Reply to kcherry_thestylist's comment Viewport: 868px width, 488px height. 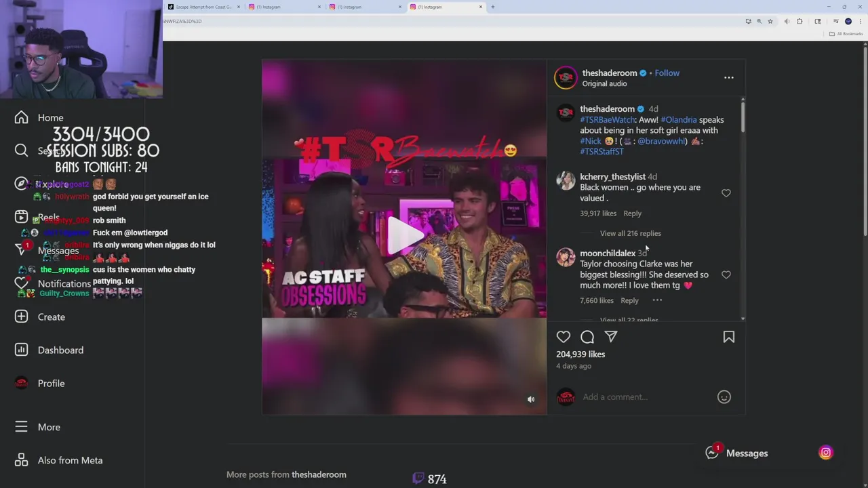(632, 213)
